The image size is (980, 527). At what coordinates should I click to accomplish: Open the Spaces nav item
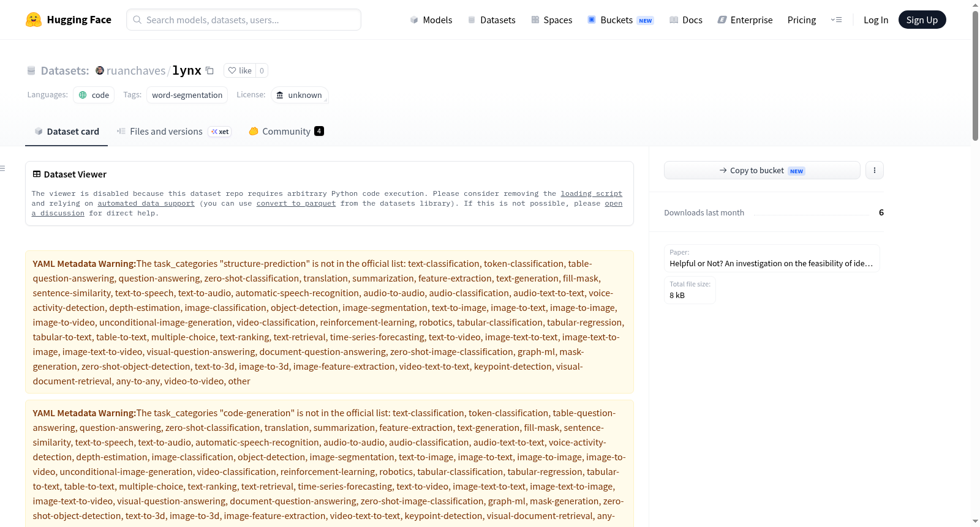point(552,20)
